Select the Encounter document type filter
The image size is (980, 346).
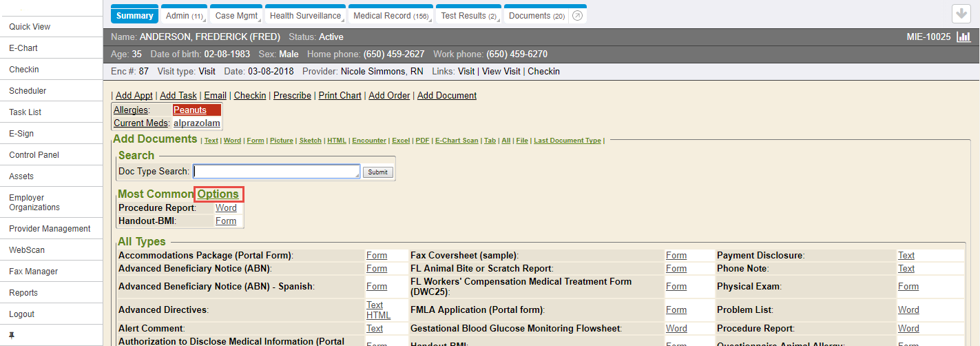click(369, 141)
